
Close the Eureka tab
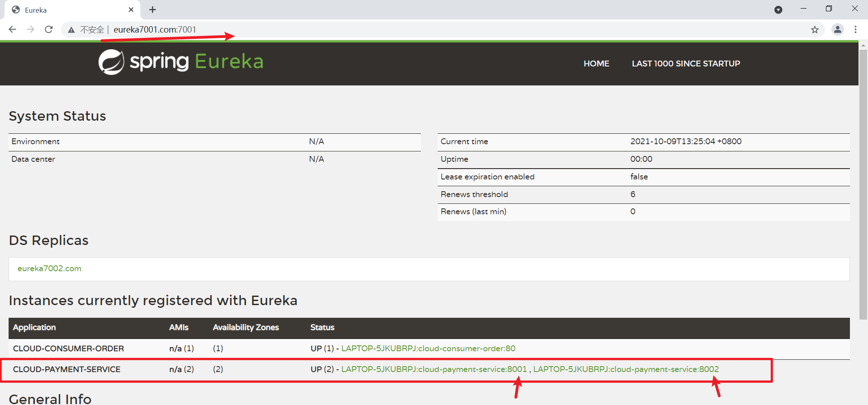point(131,9)
